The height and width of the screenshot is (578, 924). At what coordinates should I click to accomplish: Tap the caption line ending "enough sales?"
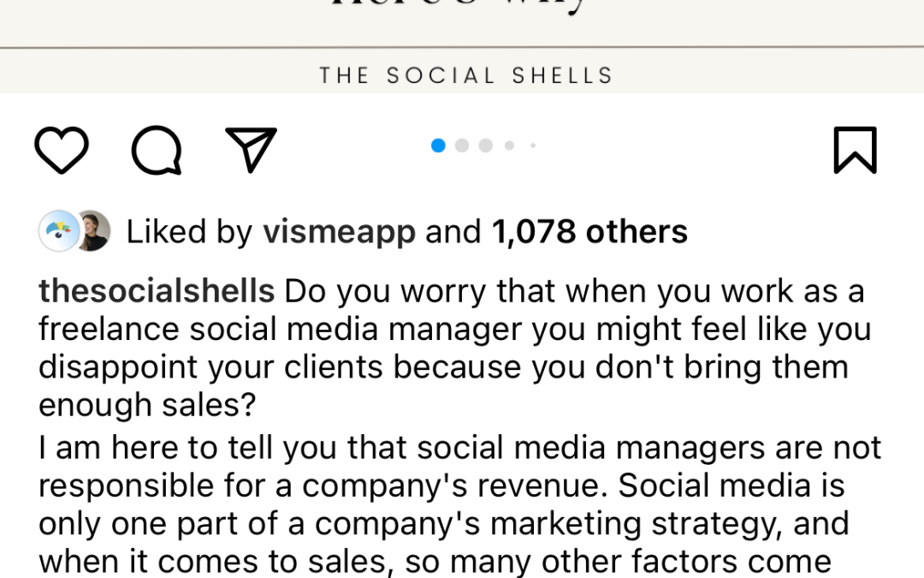[x=147, y=404]
